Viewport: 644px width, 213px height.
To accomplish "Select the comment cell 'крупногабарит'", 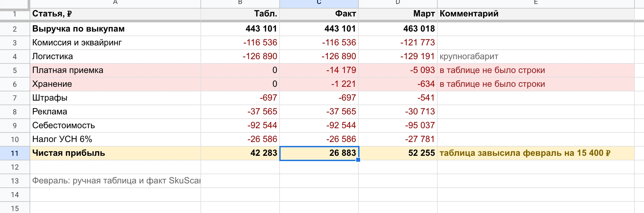I will click(x=536, y=57).
